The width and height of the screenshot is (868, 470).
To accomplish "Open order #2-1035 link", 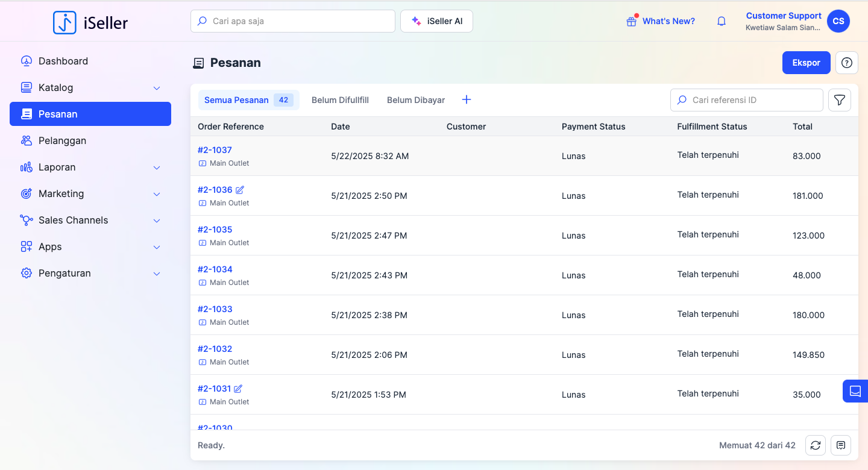I will [215, 230].
